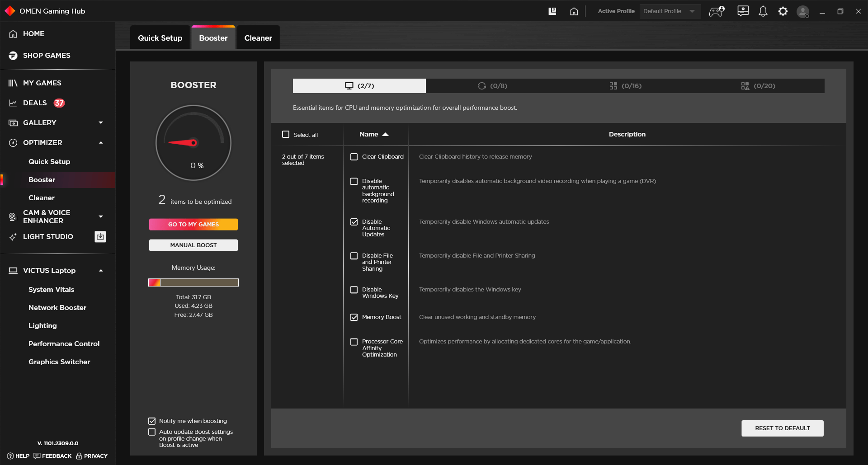Open the Active Profile dropdown
The image size is (868, 465).
(670, 11)
